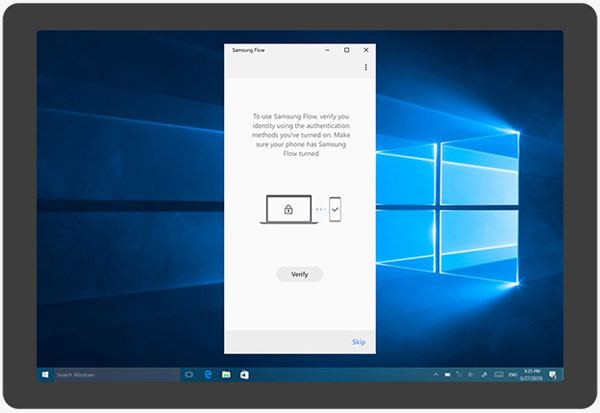Minimize the Samsung Flow window
600x413 pixels.
point(327,50)
